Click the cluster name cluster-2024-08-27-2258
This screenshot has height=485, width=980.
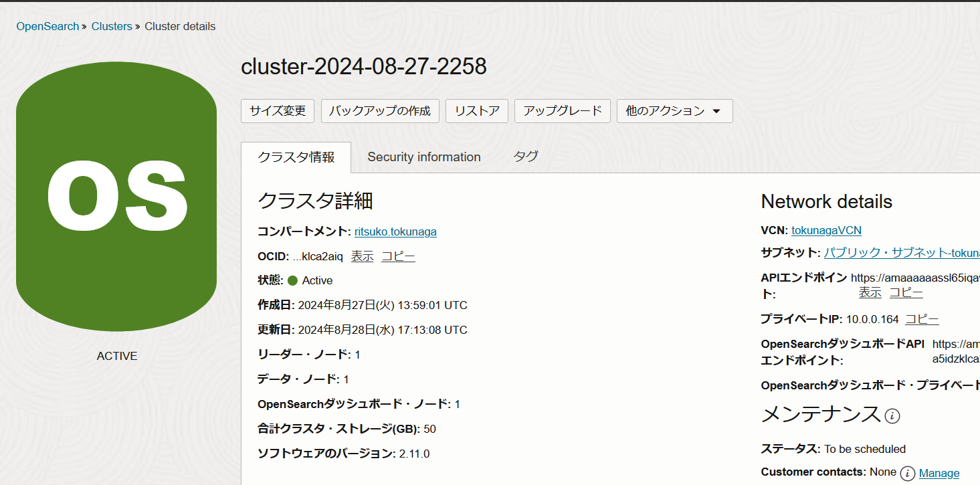(364, 66)
